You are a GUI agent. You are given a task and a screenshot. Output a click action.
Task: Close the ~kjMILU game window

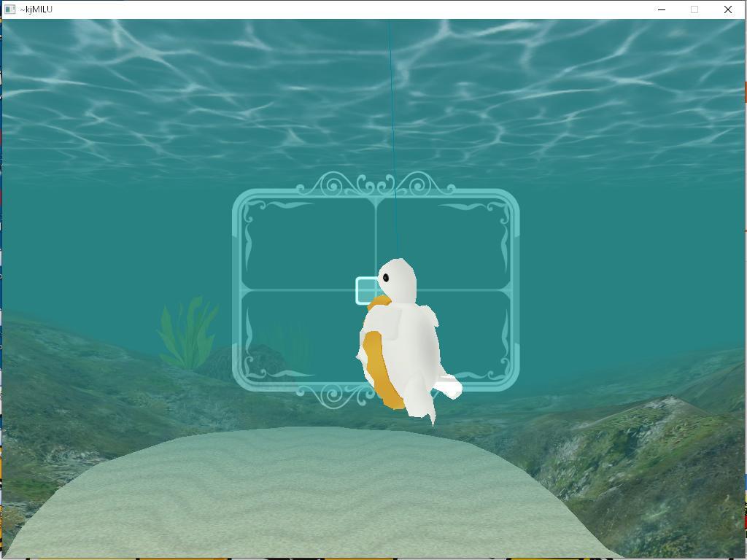[x=727, y=9]
